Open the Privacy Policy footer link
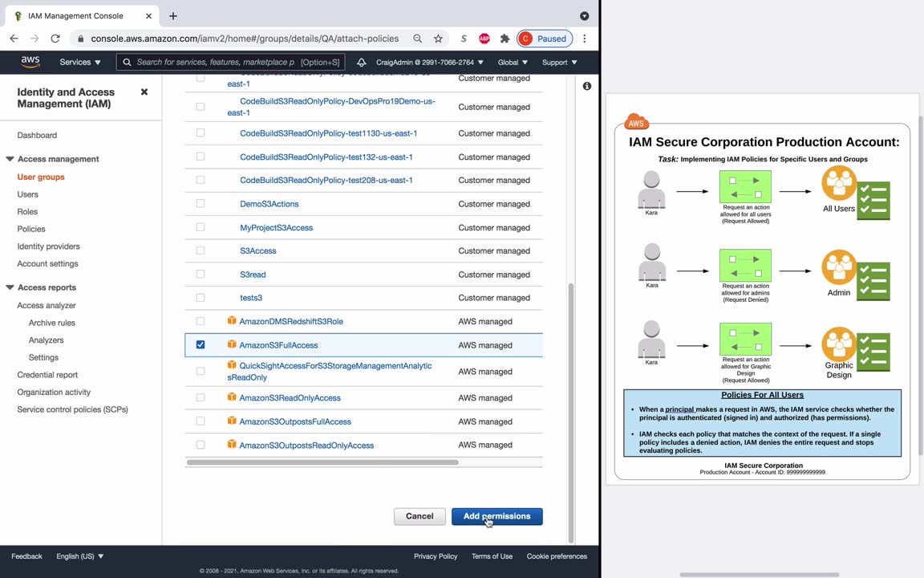The width and height of the screenshot is (924, 578). pyautogui.click(x=436, y=556)
